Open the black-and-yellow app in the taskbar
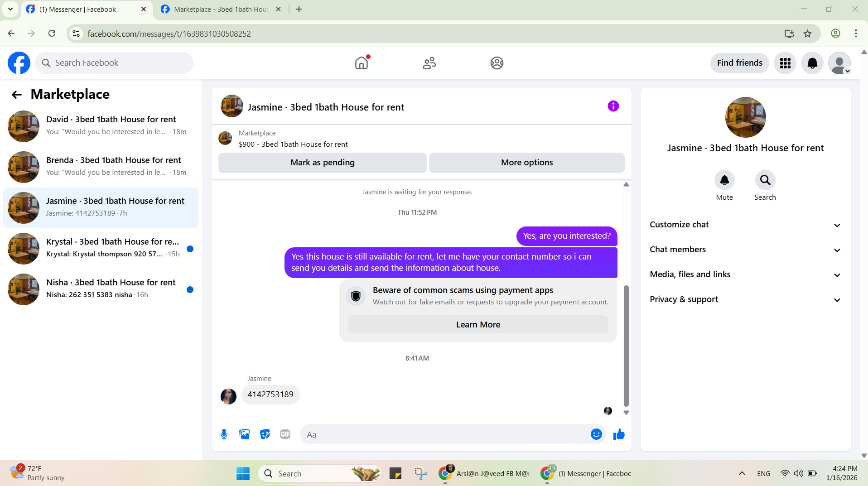 (395, 474)
